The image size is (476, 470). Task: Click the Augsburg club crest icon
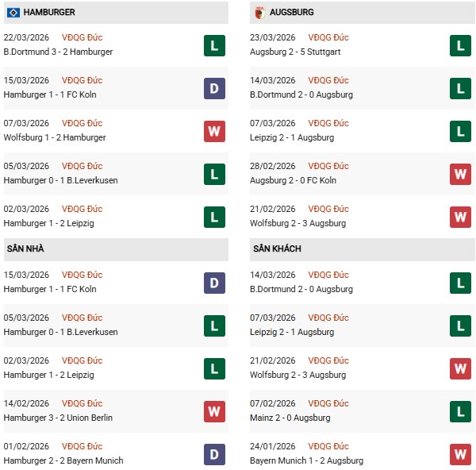(x=259, y=13)
